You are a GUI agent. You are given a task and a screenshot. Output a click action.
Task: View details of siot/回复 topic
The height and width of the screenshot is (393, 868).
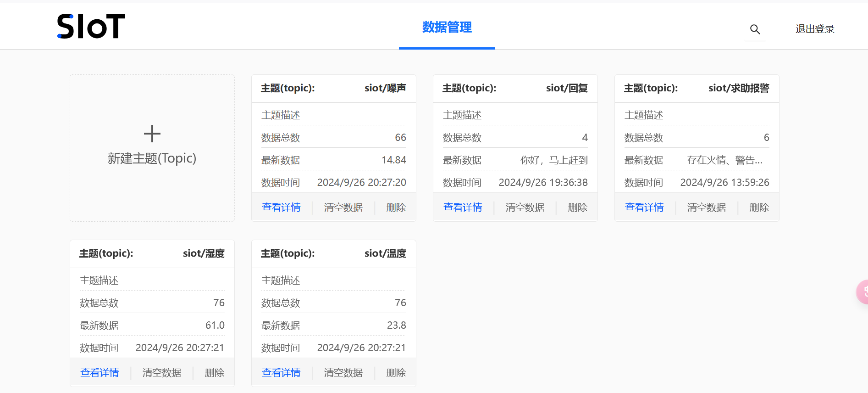point(463,208)
